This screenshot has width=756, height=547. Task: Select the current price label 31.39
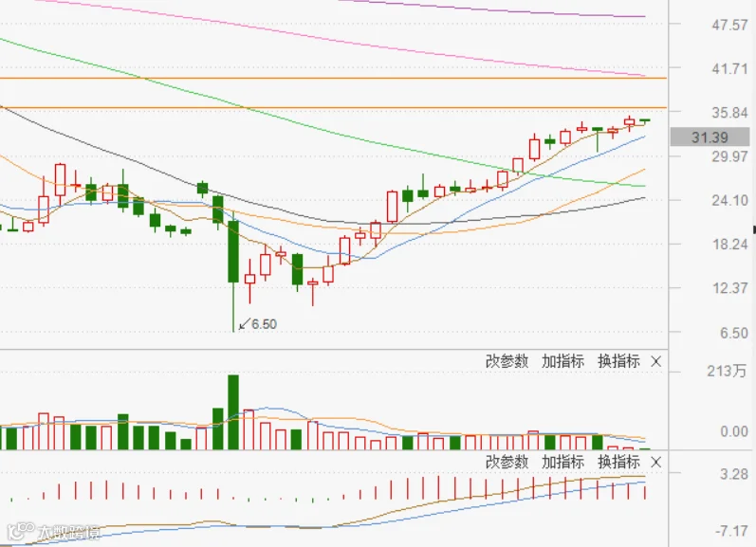(x=710, y=137)
